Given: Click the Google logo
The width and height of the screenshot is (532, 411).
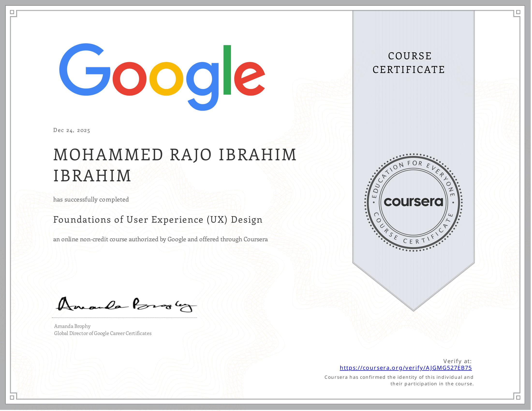Looking at the screenshot, I should point(162,77).
